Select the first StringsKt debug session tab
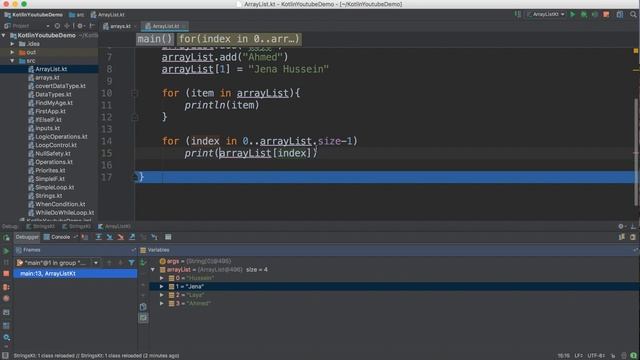The image size is (640, 360). 41,226
